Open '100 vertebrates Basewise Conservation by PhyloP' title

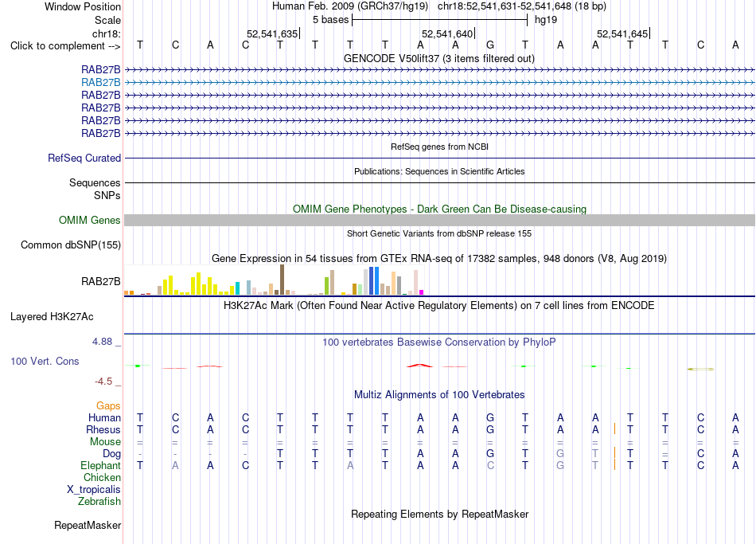tap(439, 342)
